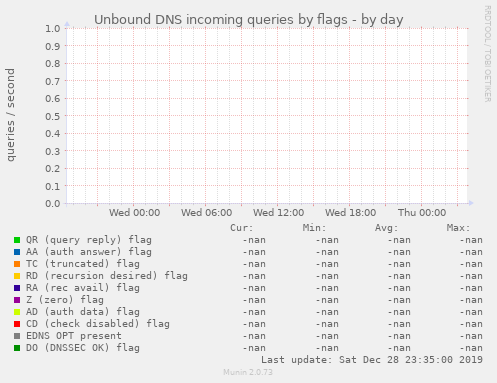Click the EDNS OPT present gray swatch

coord(17,336)
